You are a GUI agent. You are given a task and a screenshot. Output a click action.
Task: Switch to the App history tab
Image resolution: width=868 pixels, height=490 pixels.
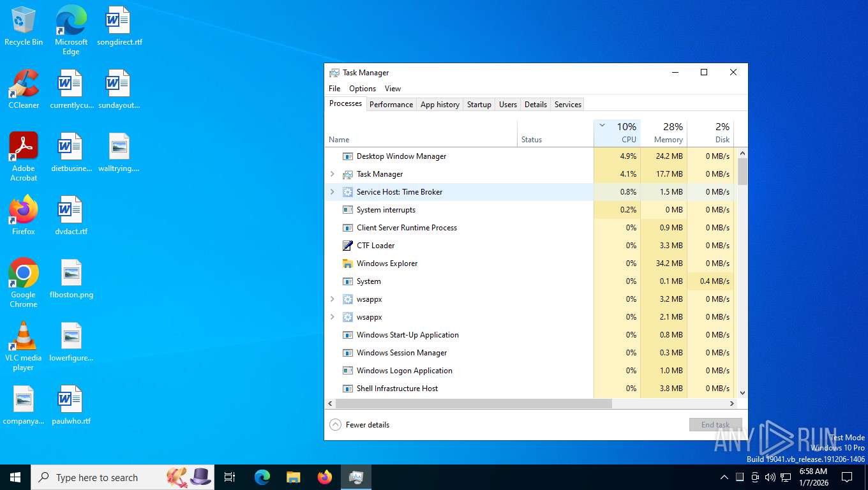pyautogui.click(x=440, y=105)
